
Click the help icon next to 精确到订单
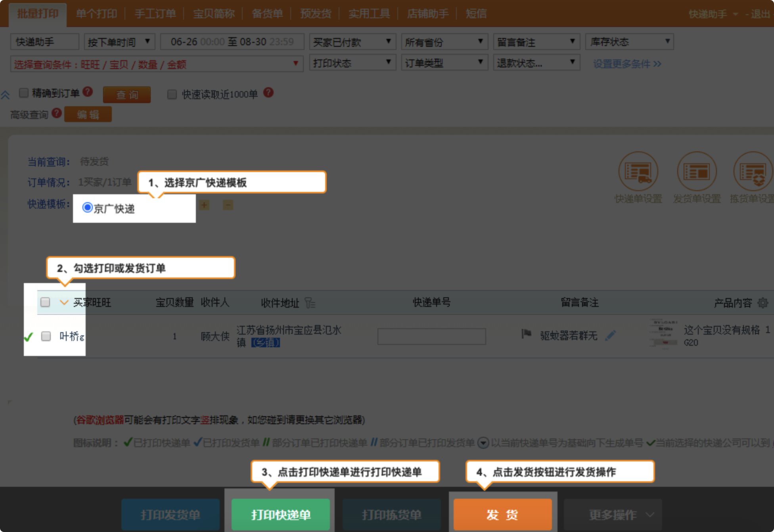(x=88, y=92)
